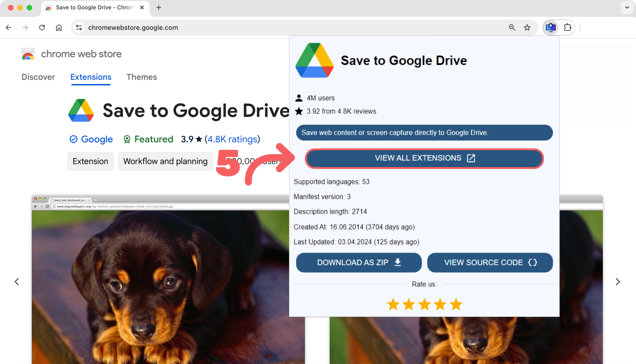Open the Discover tab
The image size is (636, 364).
38,77
